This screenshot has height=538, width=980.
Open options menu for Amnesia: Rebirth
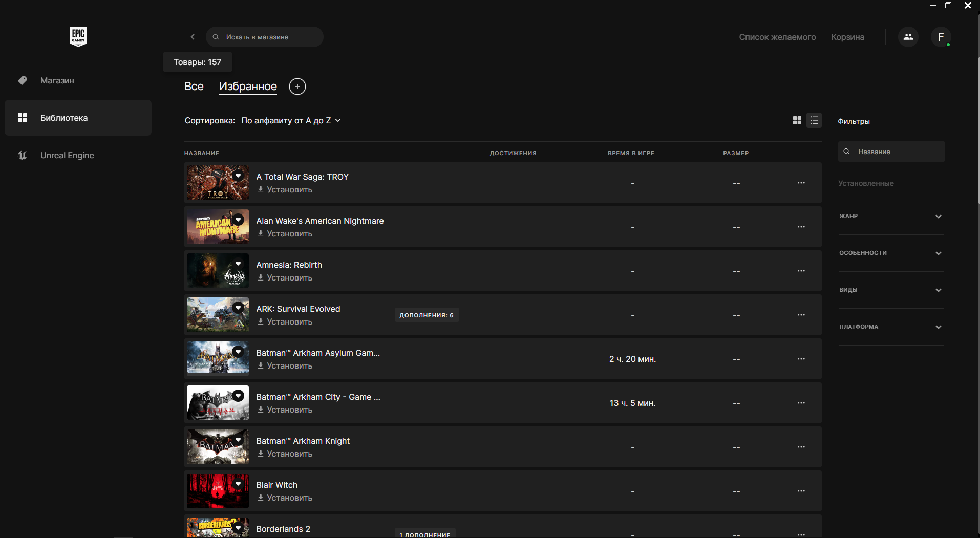click(x=801, y=271)
